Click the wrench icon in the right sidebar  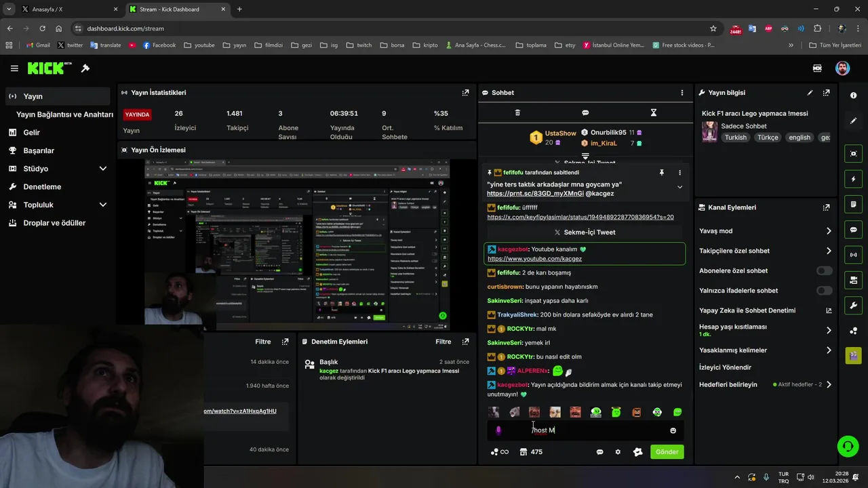[853, 305]
